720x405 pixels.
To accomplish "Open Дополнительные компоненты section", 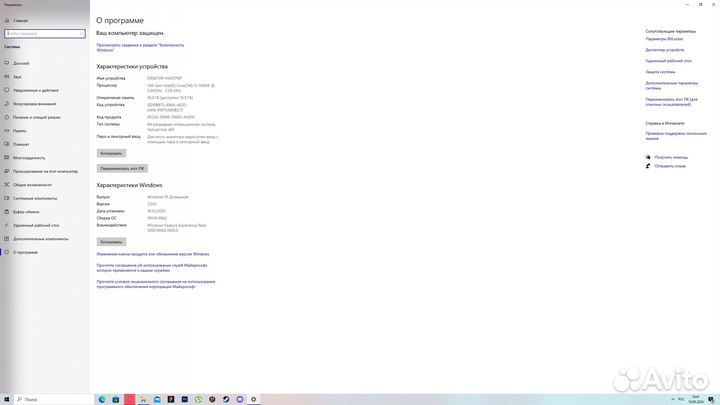I will 41,239.
